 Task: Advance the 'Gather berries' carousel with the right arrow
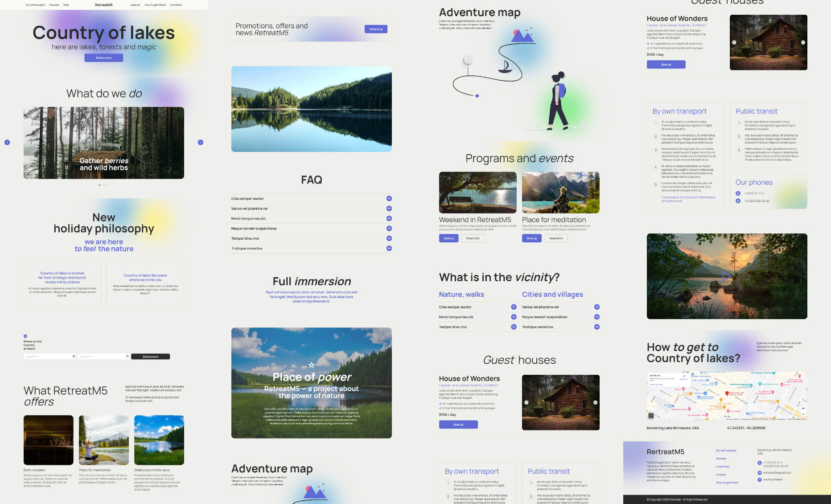pos(200,142)
